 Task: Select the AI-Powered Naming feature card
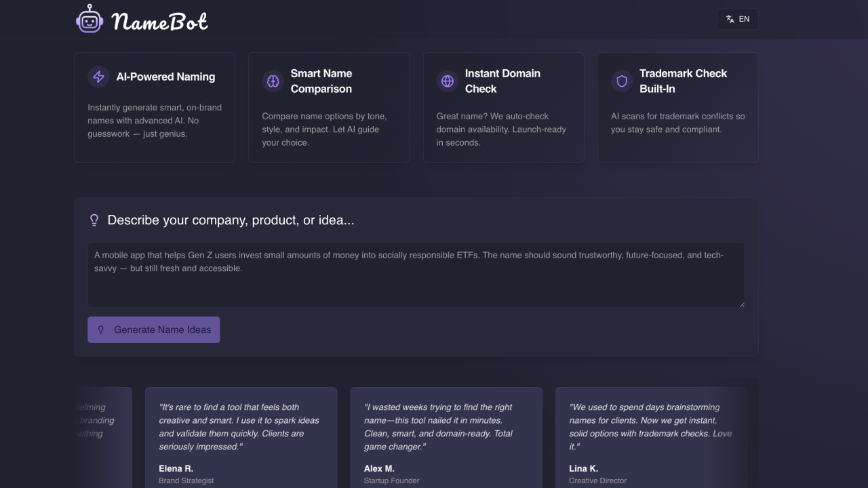point(155,107)
